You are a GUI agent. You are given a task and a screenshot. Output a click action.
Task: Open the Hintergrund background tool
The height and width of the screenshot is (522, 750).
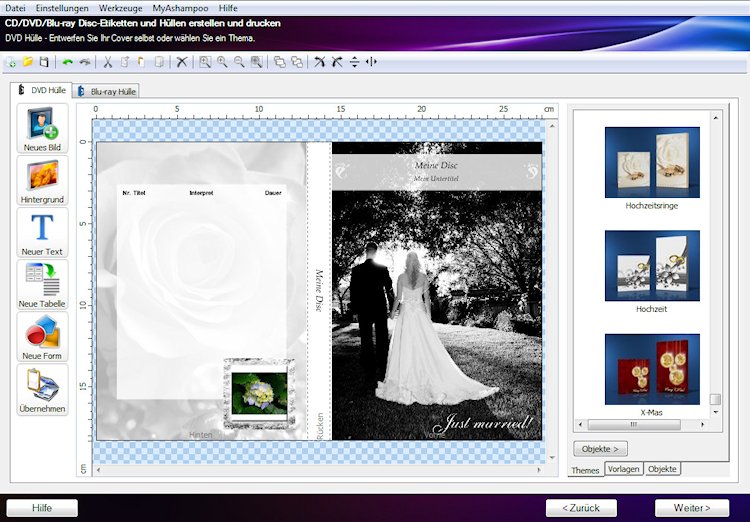42,177
